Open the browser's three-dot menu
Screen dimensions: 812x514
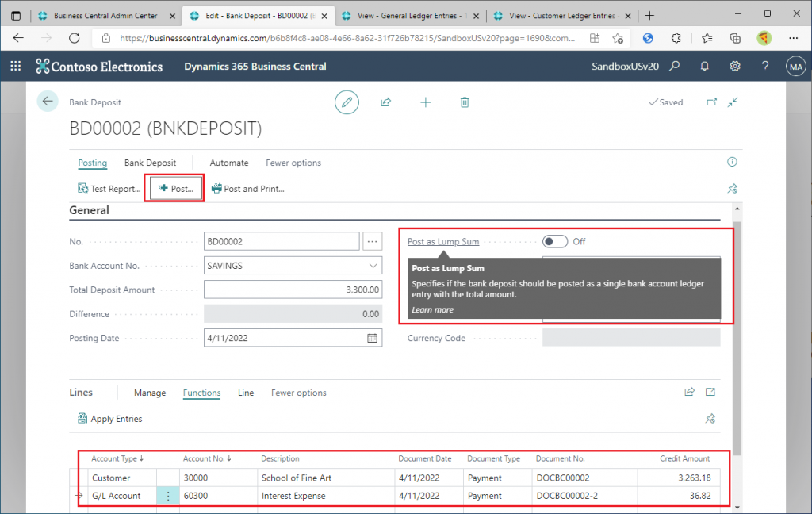[793, 38]
